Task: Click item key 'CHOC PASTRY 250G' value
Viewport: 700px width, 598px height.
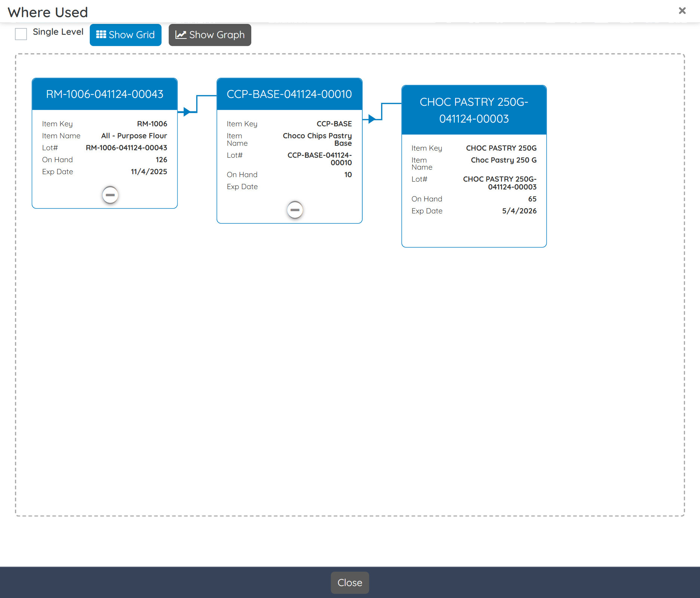Action: pos(501,148)
